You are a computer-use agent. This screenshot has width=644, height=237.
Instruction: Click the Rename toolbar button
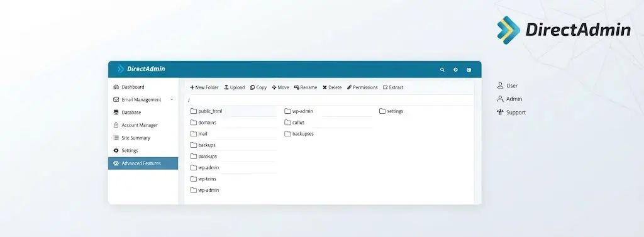coord(306,87)
